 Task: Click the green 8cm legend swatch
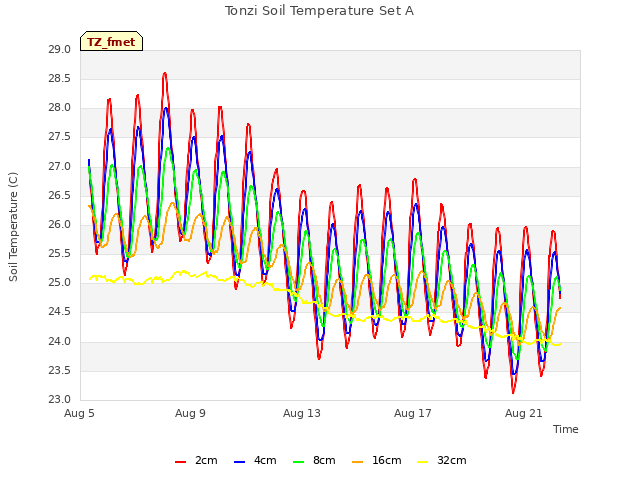click(299, 462)
